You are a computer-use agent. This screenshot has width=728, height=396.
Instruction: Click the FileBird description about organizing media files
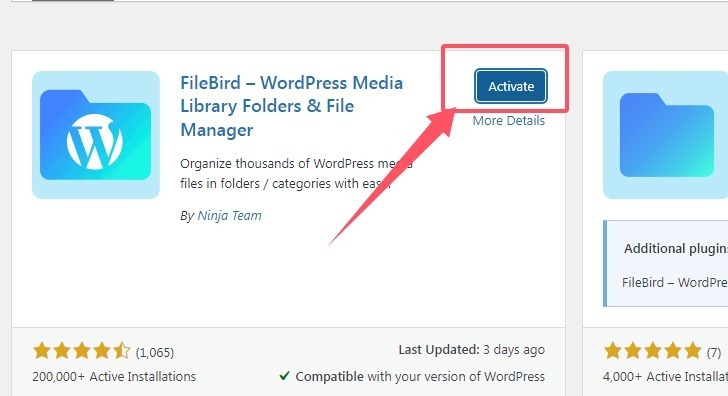coord(296,174)
